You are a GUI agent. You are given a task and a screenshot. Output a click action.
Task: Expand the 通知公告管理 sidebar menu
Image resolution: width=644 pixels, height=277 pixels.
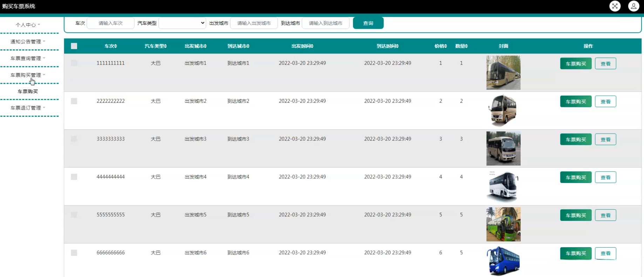[28, 42]
